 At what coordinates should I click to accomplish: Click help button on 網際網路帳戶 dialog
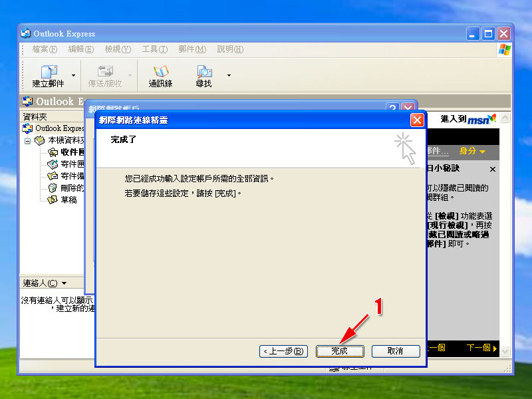point(392,107)
